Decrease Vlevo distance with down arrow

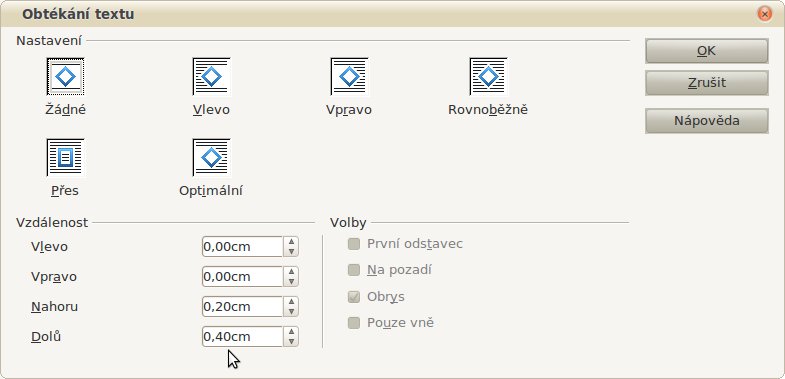[291, 251]
